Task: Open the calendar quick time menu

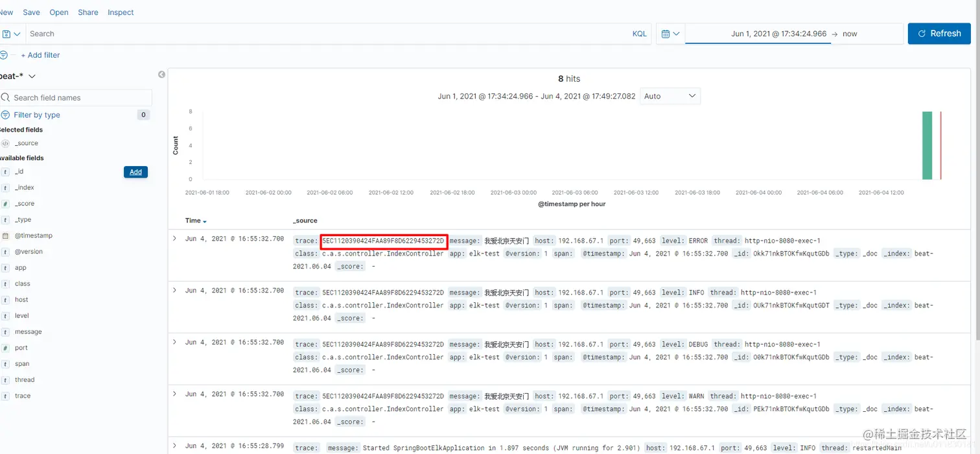Action: 671,34
